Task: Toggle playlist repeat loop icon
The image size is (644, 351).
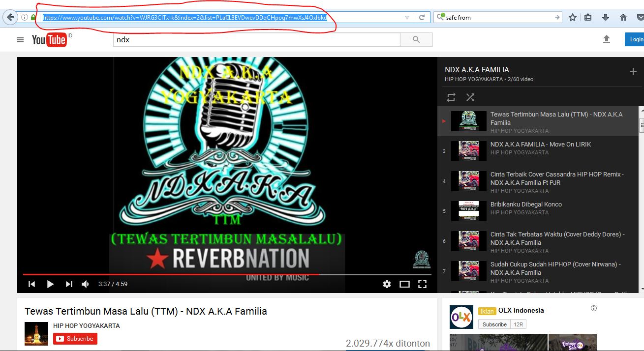Action: coord(451,97)
